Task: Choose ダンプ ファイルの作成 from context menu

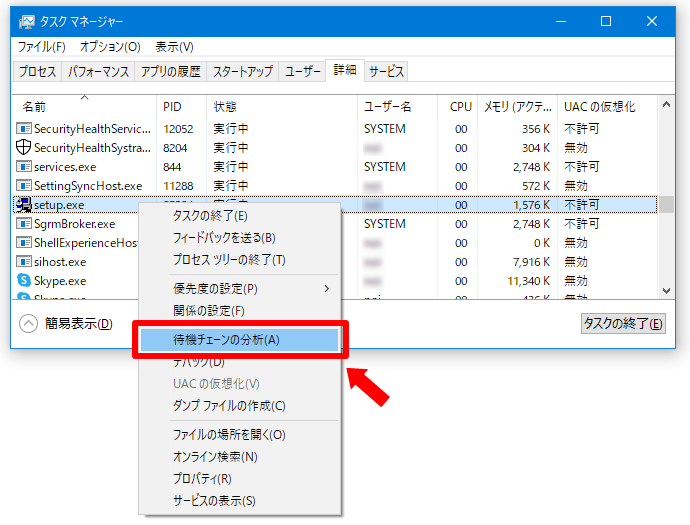Action: coord(229,406)
